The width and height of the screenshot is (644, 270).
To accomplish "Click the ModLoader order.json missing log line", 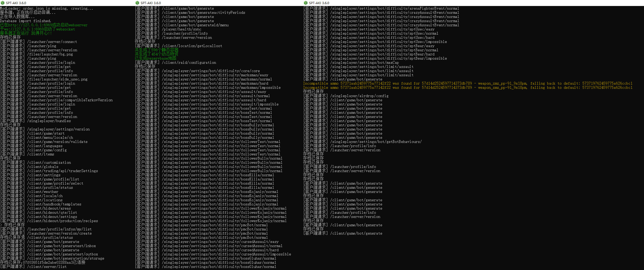I will pos(46,8).
